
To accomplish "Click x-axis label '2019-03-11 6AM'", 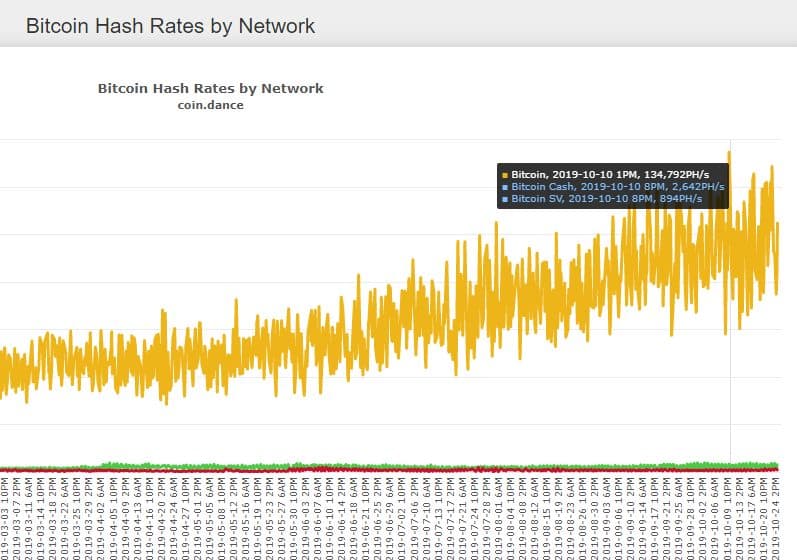I will (x=28, y=518).
